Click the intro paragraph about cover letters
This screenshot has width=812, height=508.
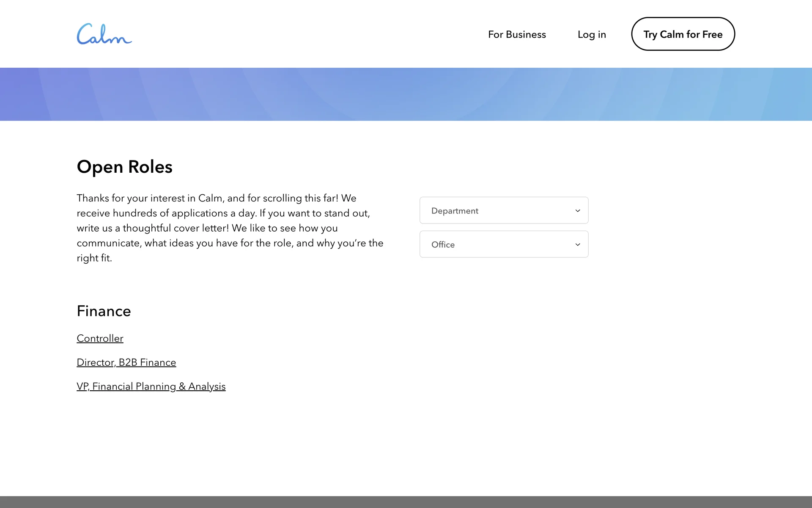(230, 228)
